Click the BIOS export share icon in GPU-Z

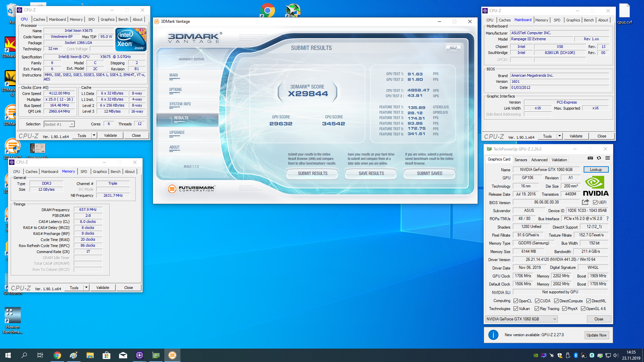(585, 202)
